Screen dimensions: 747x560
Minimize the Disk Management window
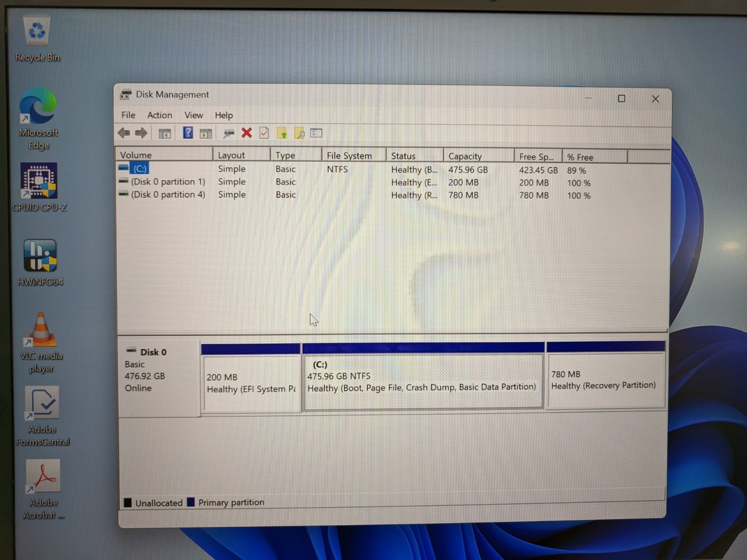click(x=589, y=98)
